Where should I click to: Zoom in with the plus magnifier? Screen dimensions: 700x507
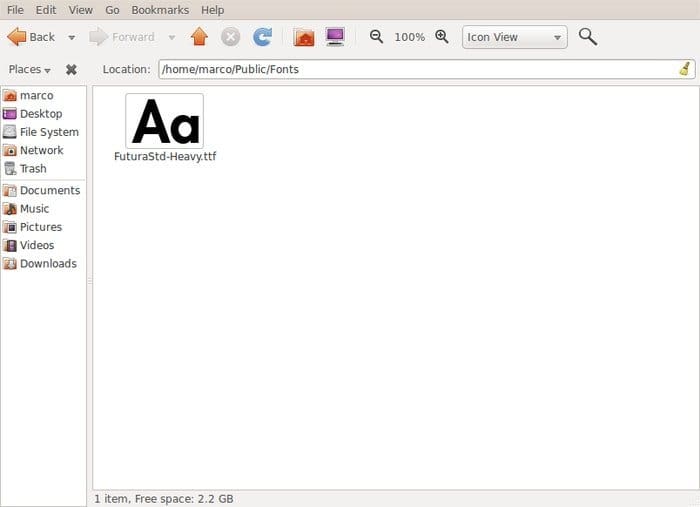coord(442,37)
